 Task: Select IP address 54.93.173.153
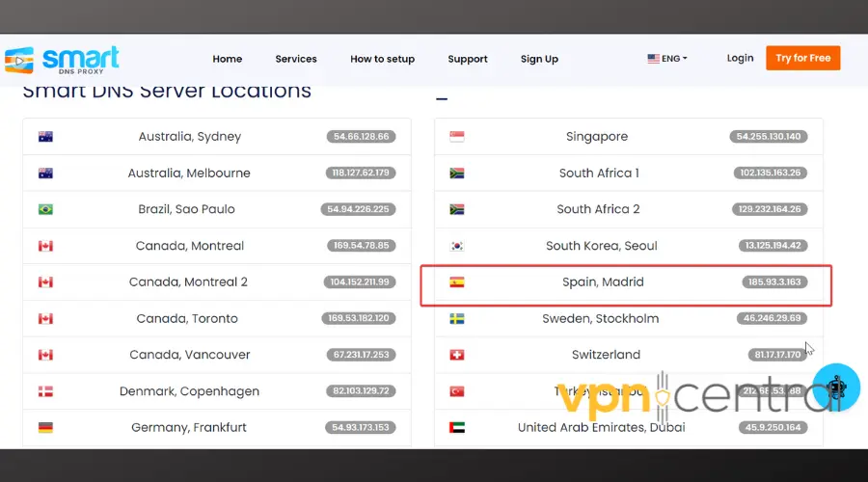click(361, 427)
